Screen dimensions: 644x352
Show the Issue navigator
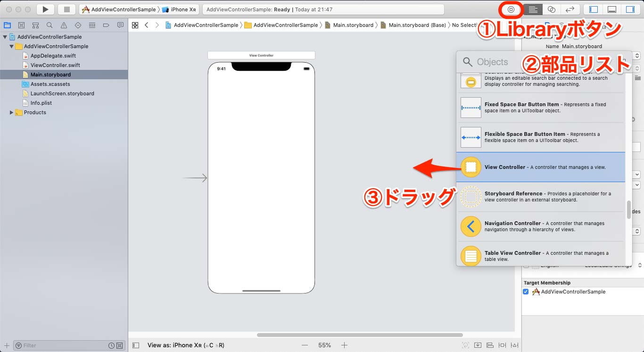pyautogui.click(x=64, y=25)
